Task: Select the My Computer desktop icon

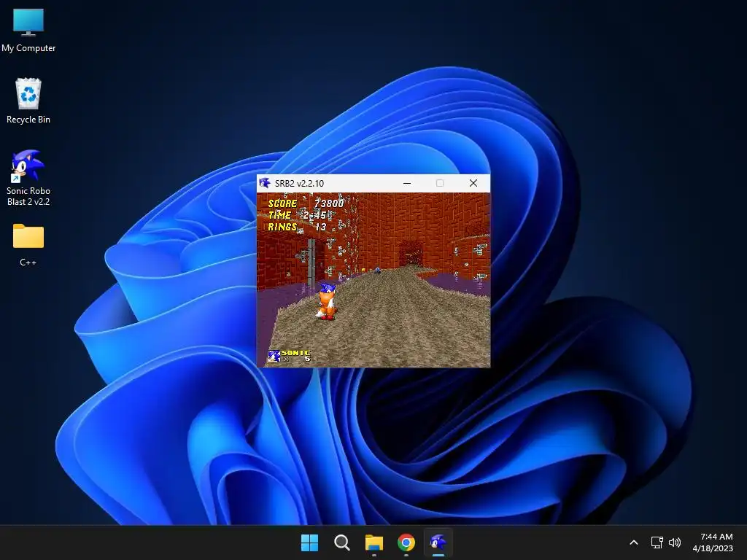Action: (x=28, y=31)
